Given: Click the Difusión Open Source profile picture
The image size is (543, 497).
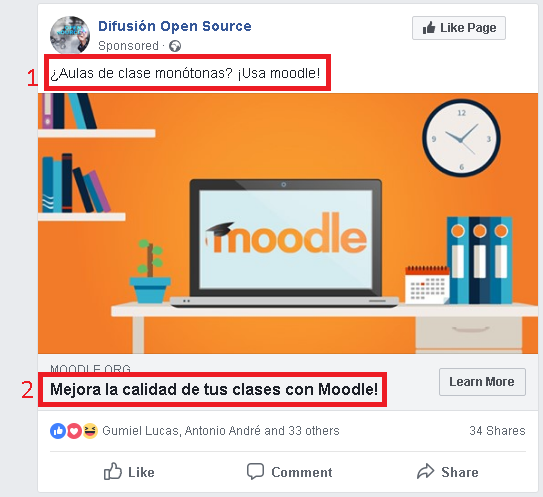Looking at the screenshot, I should click(x=70, y=35).
